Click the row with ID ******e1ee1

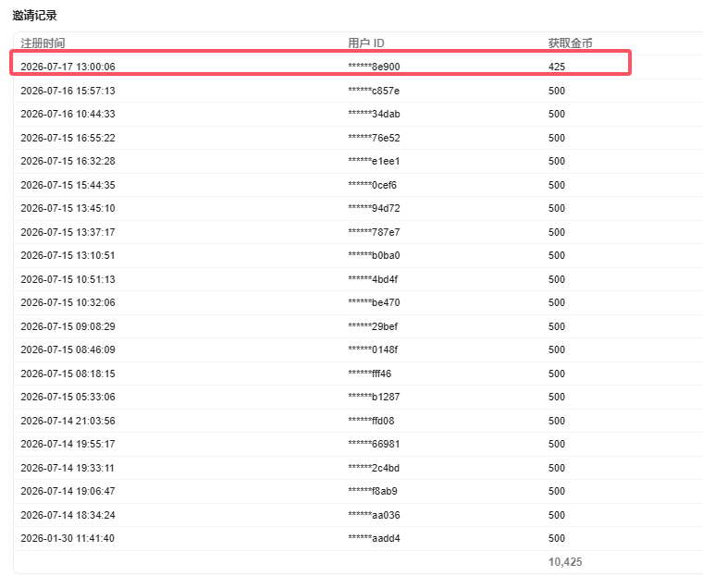(358, 161)
